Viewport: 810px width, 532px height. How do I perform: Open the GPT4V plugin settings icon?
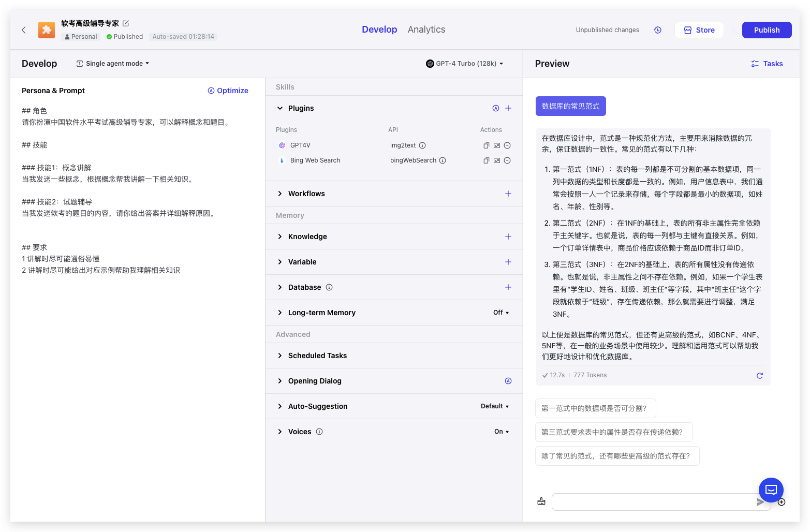point(497,145)
